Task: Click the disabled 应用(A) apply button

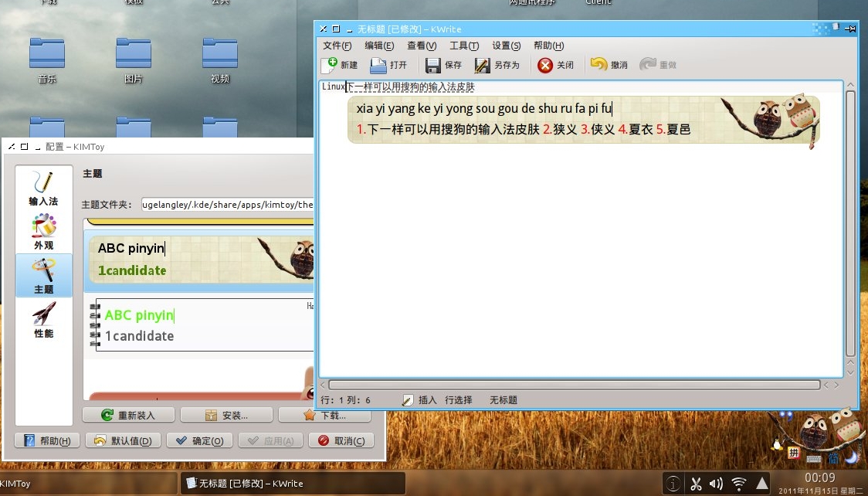Action: (x=271, y=440)
